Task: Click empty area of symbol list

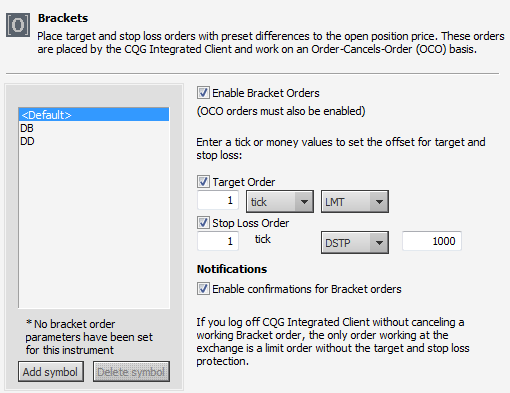Action: pyautogui.click(x=94, y=227)
